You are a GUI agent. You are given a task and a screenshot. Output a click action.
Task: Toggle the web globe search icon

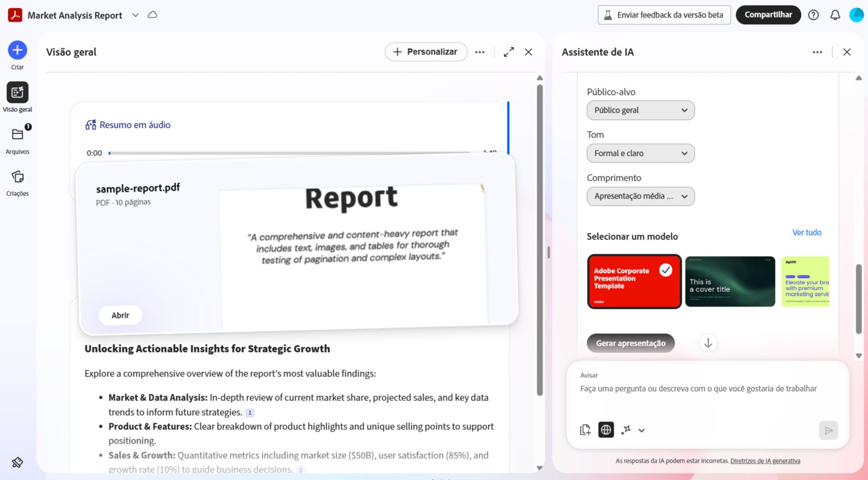tap(606, 430)
